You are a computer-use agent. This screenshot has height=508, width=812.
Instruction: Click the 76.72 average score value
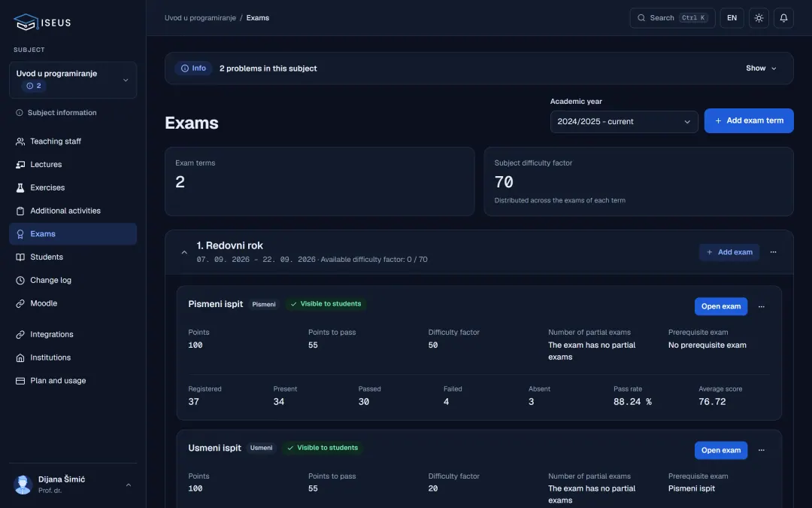(x=712, y=402)
